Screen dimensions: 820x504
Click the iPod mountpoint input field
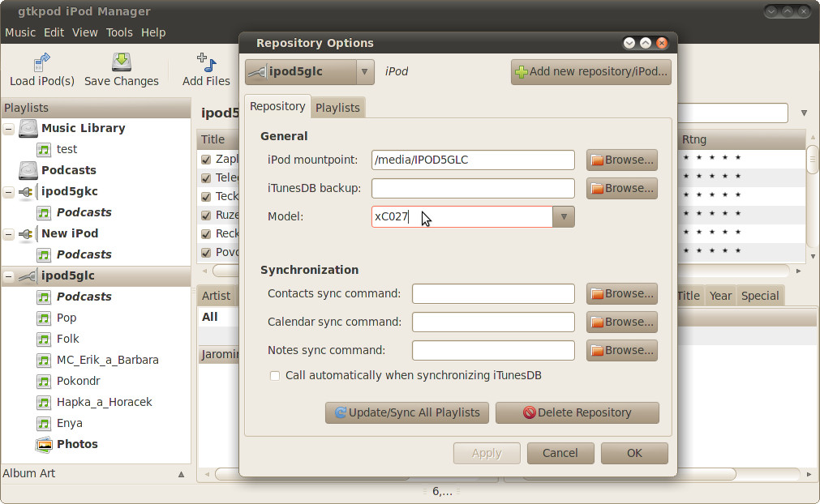tap(473, 160)
